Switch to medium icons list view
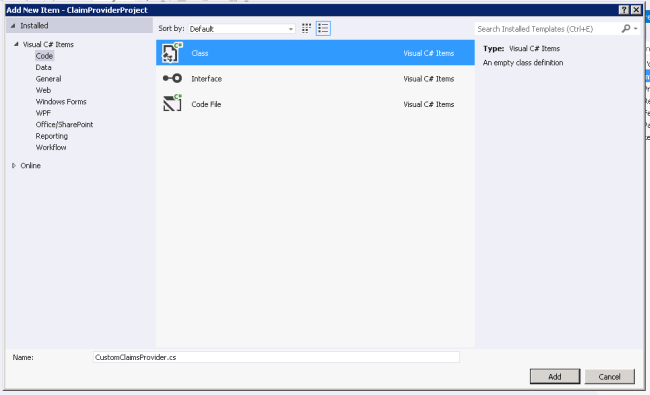 pos(323,28)
